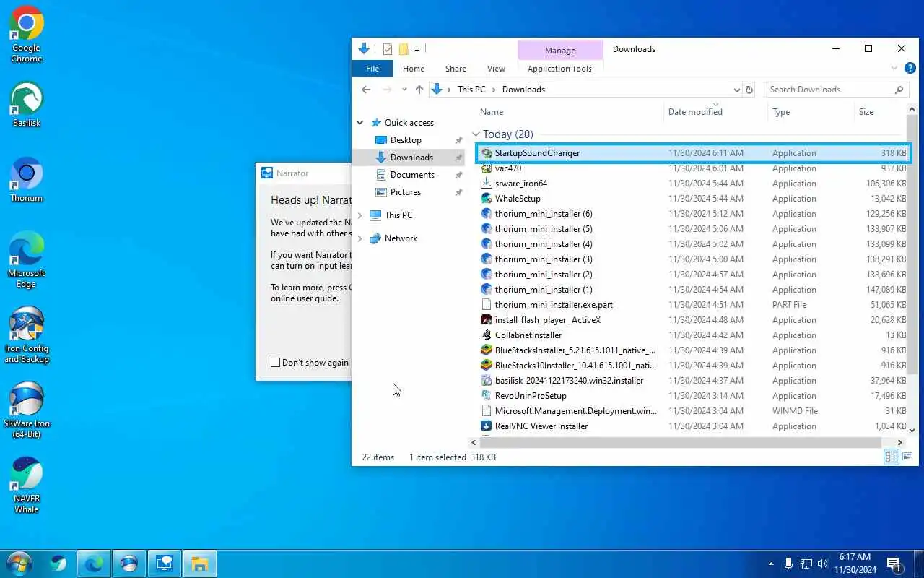Click the Properties quick access toolbar icon
The height and width of the screenshot is (578, 924).
click(388, 49)
